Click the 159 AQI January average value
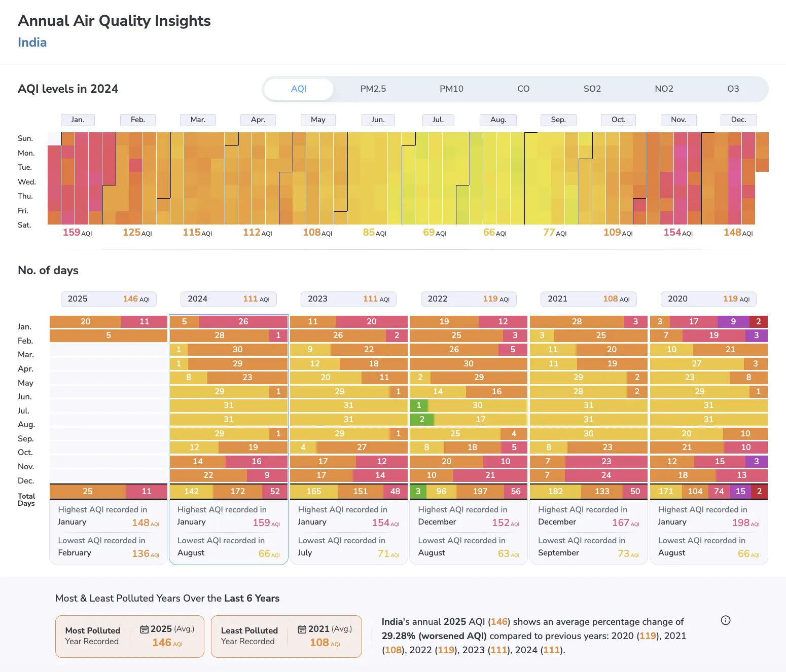 click(x=77, y=232)
